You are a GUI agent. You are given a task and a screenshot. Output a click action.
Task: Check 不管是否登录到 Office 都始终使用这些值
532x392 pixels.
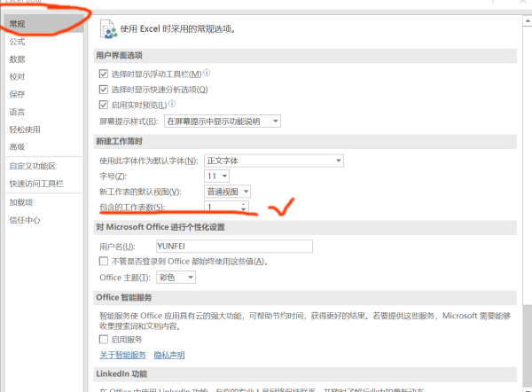pyautogui.click(x=104, y=261)
